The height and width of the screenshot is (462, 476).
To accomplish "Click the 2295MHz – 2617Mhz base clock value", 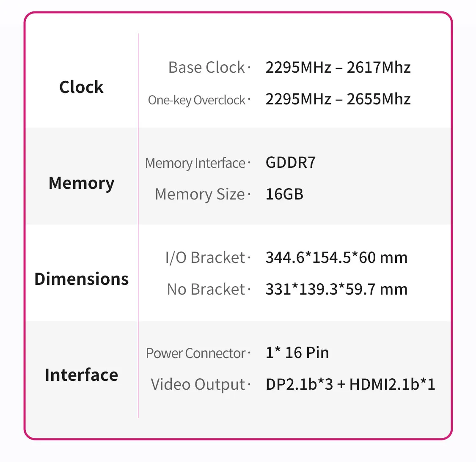I will tap(338, 67).
